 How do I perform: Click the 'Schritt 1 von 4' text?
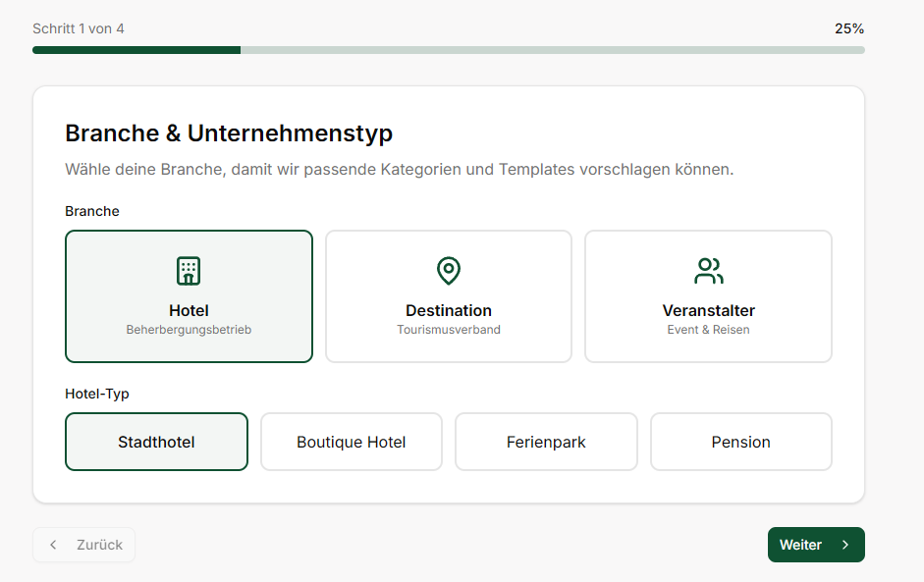pyautogui.click(x=79, y=28)
